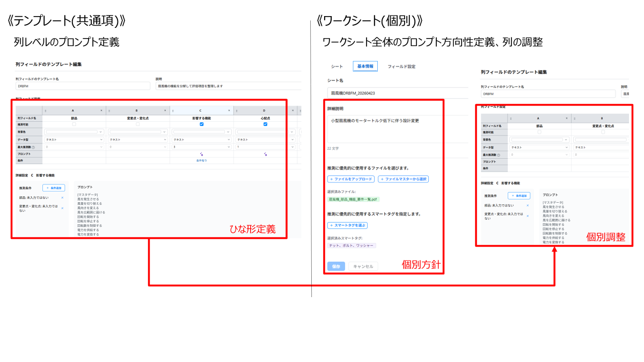644x362 pixels.
Task: Delete 部品 condition in 個別調整 panel
Action: pos(528,205)
